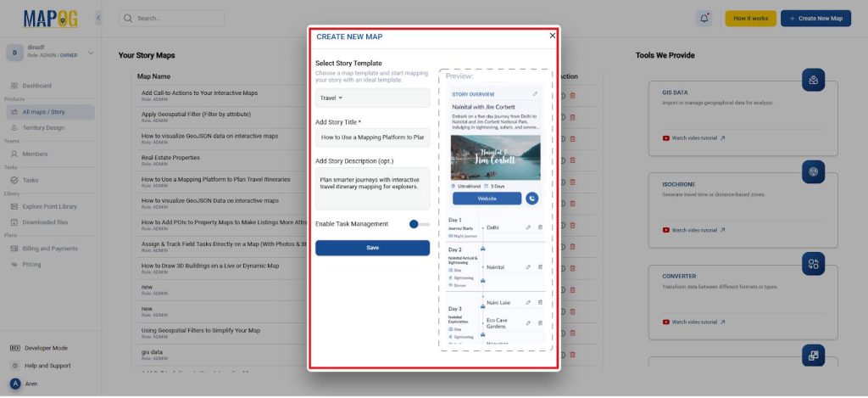This screenshot has width=868, height=398.
Task: Open GIS Data video tutorial link
Action: [694, 138]
